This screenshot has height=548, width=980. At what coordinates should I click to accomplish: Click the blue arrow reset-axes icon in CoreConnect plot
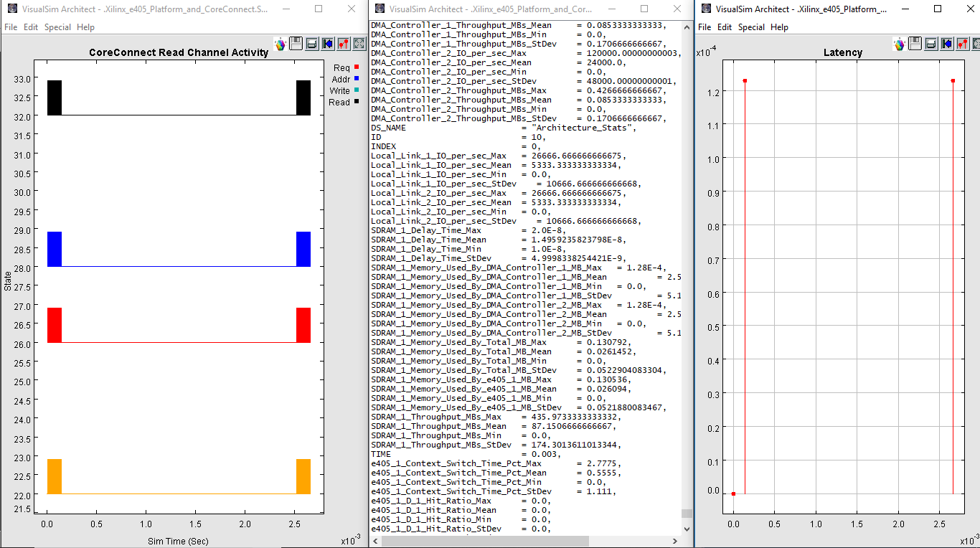pyautogui.click(x=328, y=44)
